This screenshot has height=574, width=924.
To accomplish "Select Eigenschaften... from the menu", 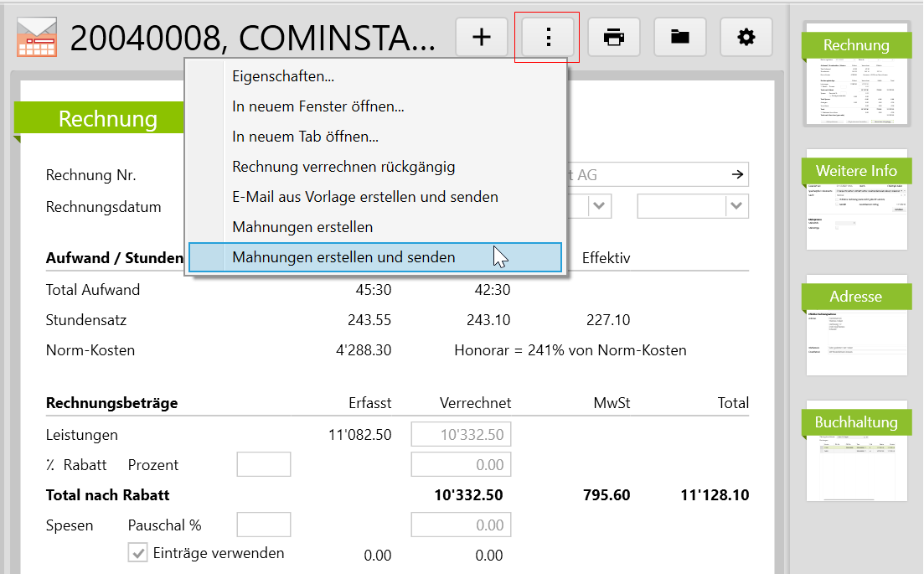I will tap(283, 76).
